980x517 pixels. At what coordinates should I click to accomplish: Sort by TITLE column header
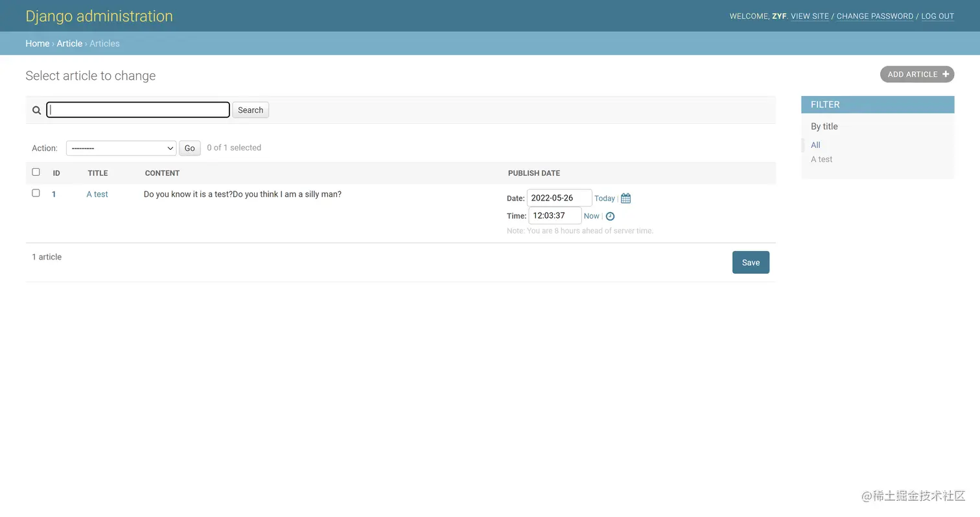[98, 173]
